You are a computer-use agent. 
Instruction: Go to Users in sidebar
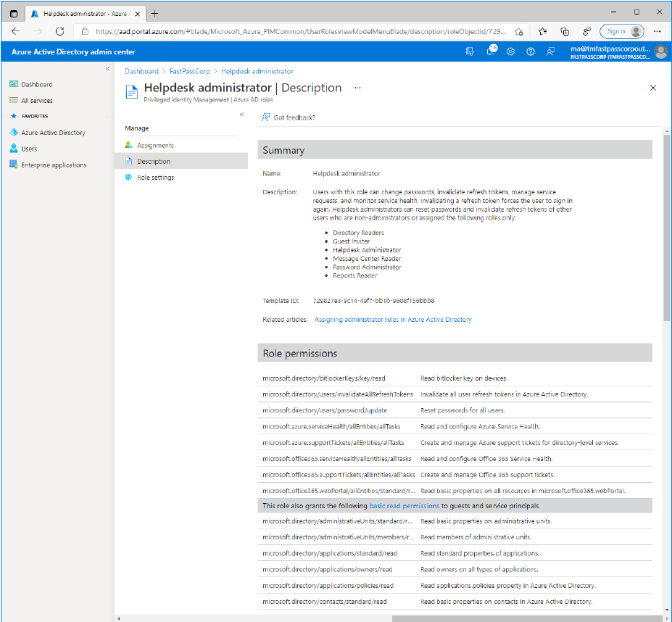tap(29, 149)
